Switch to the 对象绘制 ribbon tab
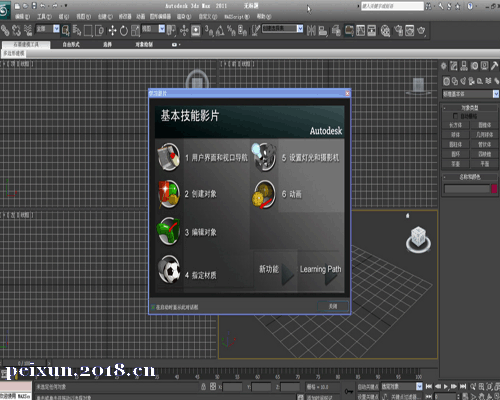 (144, 44)
